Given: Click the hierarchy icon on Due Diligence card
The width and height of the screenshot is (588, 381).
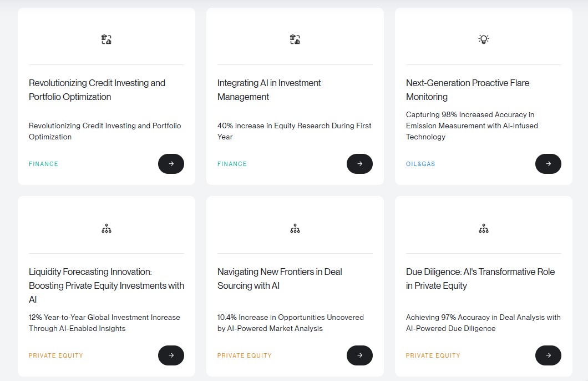Looking at the screenshot, I should [483, 228].
